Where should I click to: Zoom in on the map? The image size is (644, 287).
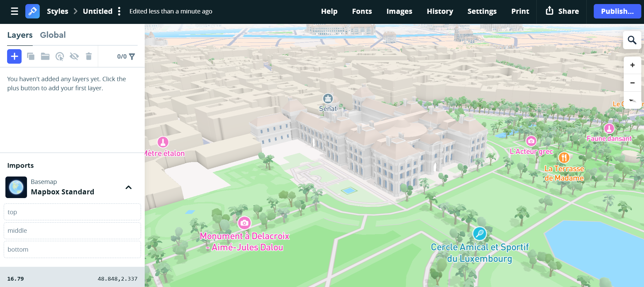(632, 65)
